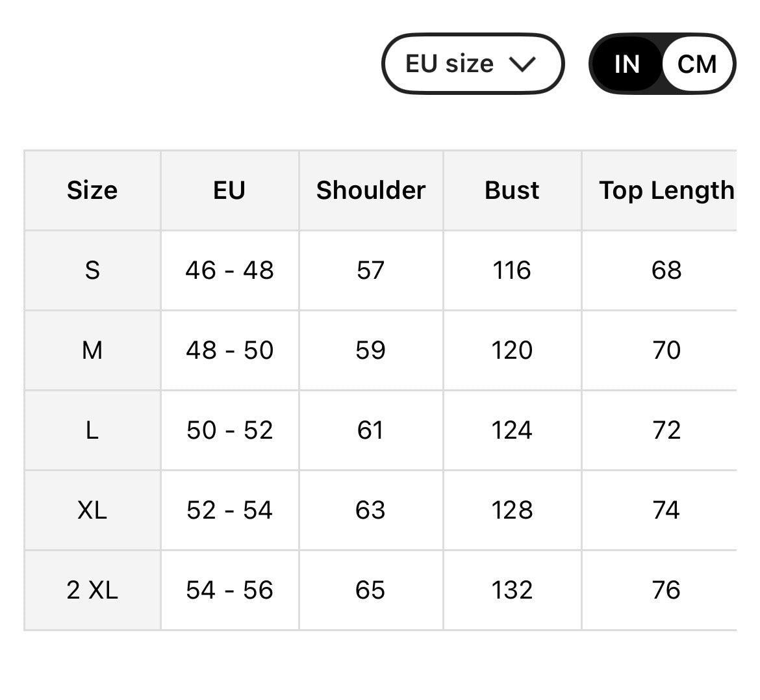Viewport: 760px width, 700px height.
Task: Select the S size row label
Action: pyautogui.click(x=92, y=270)
